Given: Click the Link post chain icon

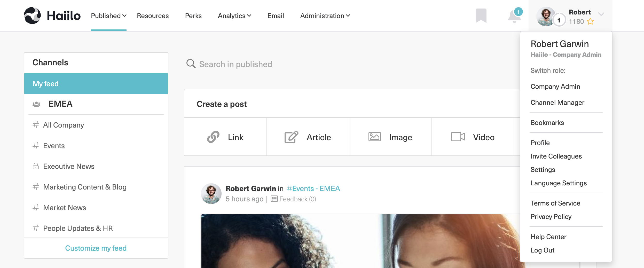Looking at the screenshot, I should (x=213, y=137).
